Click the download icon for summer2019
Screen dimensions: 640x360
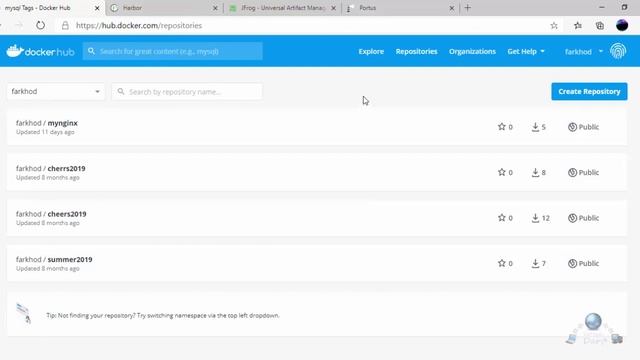535,264
